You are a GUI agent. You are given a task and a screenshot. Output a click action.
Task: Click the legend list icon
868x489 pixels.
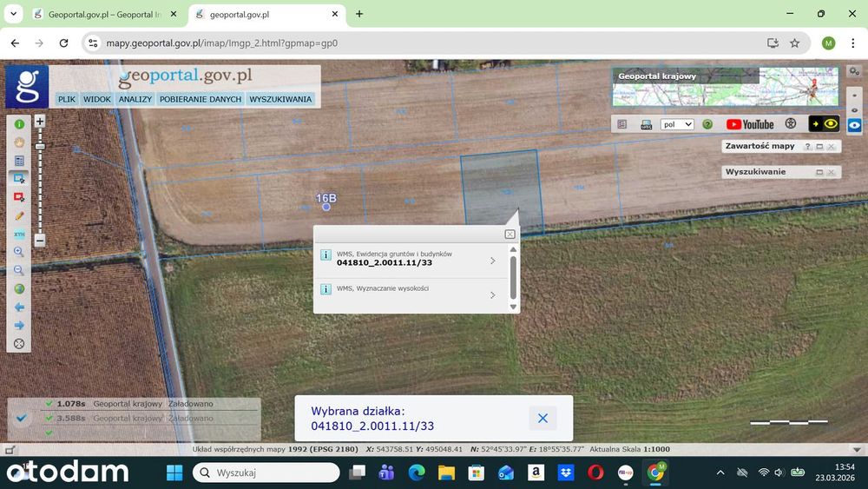click(622, 124)
